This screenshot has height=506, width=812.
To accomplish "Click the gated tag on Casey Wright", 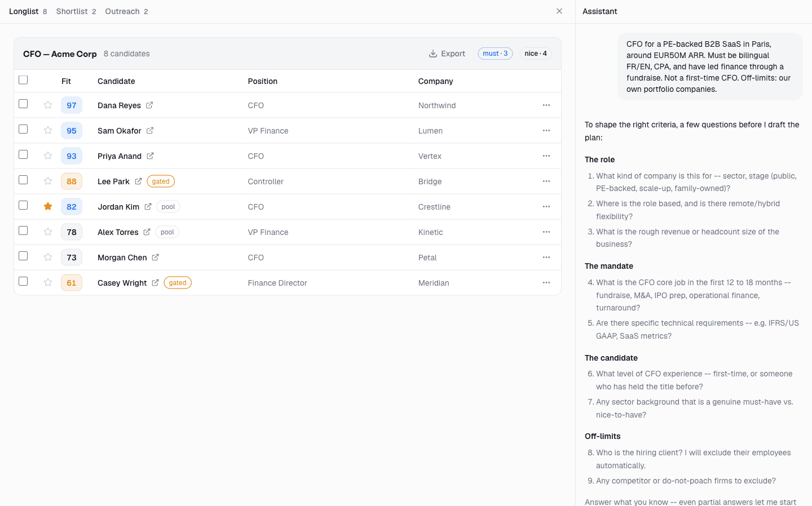I will (178, 282).
